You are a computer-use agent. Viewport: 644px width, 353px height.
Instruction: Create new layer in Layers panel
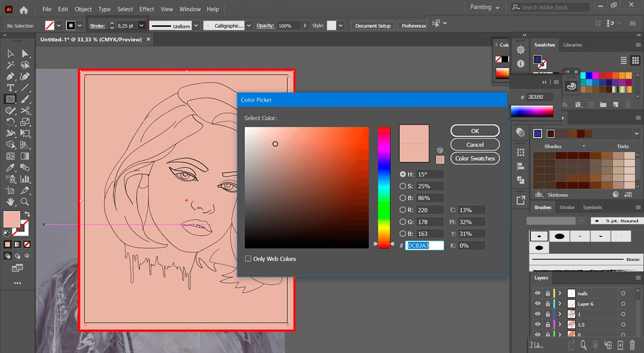(x=620, y=345)
